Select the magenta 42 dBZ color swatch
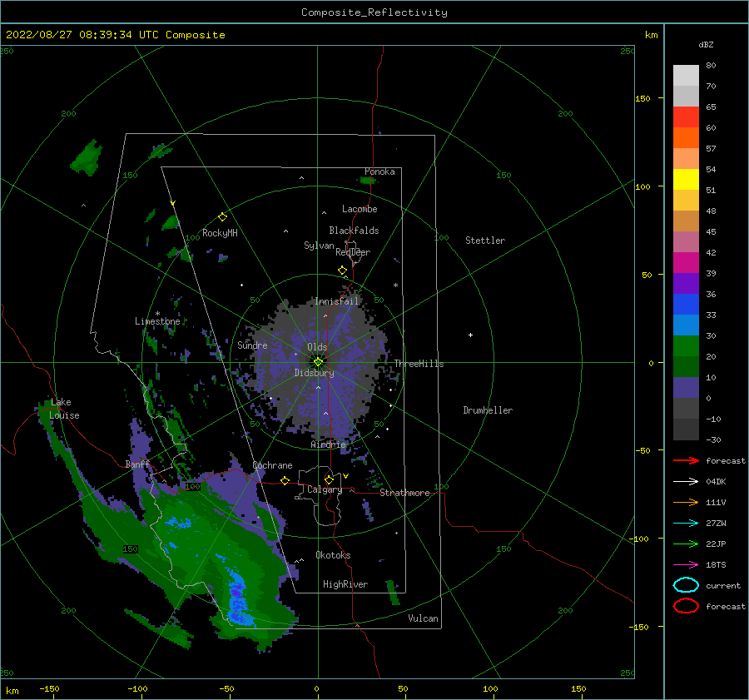This screenshot has width=749, height=700. [x=686, y=262]
